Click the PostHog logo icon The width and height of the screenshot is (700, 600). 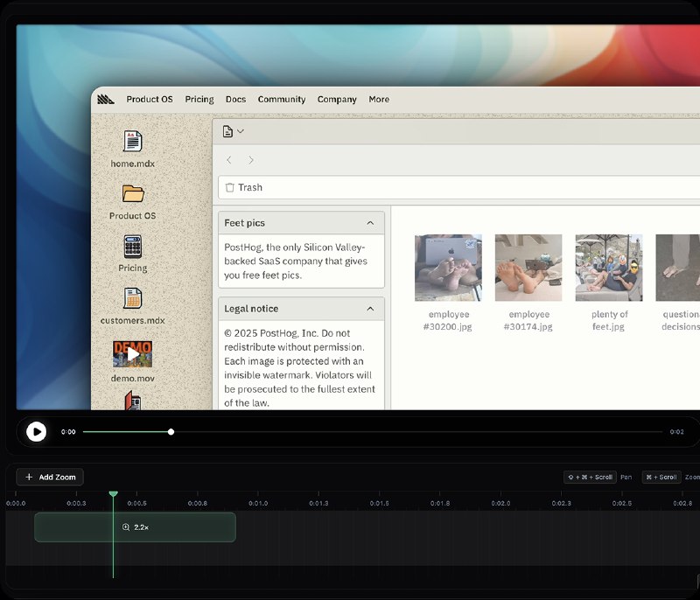(105, 99)
